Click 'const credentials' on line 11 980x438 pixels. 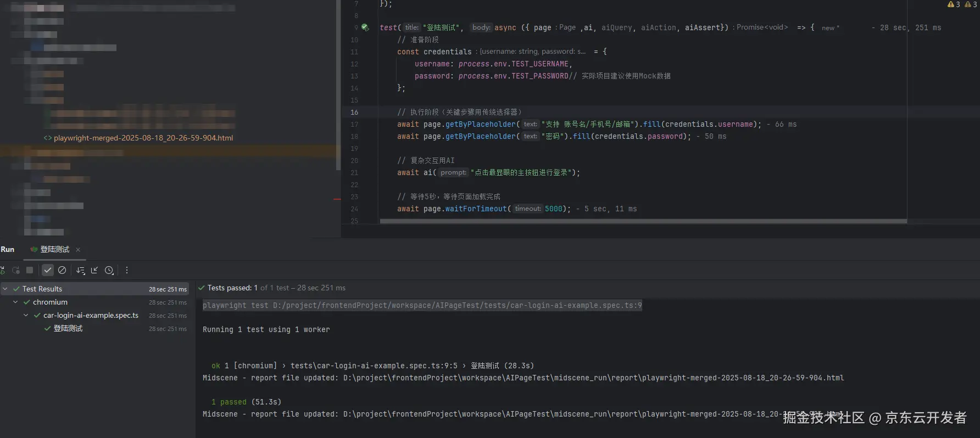[x=435, y=52]
